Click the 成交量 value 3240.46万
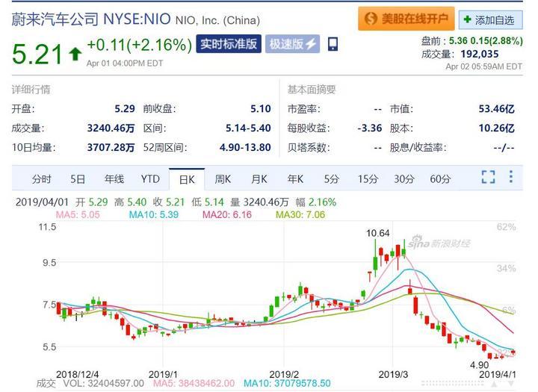This screenshot has width=538, height=392. coord(111,128)
